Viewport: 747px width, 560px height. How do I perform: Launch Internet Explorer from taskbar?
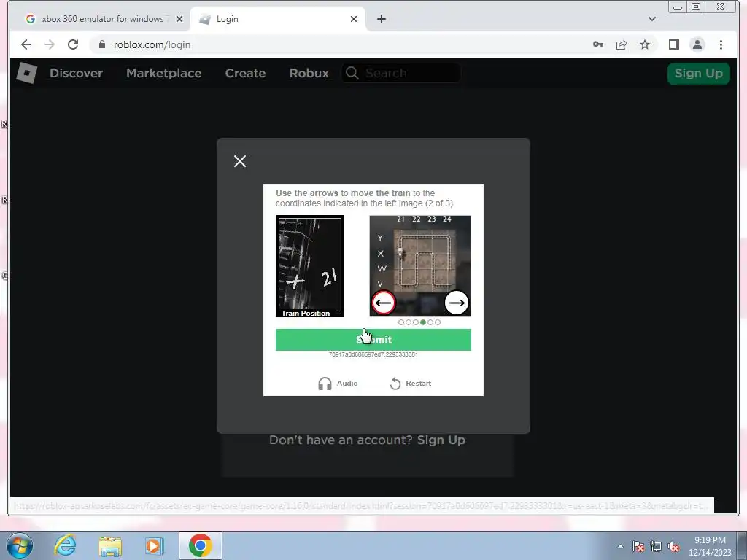65,545
